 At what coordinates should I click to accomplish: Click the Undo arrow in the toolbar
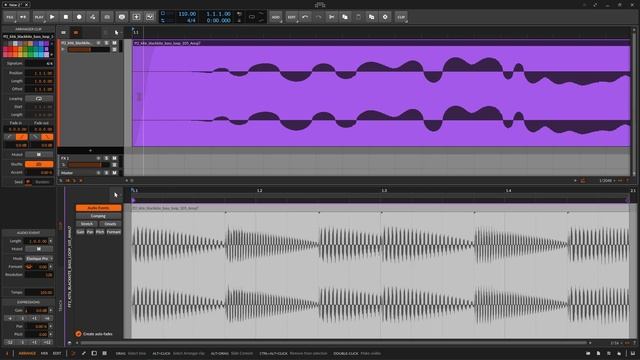pyautogui.click(x=305, y=17)
